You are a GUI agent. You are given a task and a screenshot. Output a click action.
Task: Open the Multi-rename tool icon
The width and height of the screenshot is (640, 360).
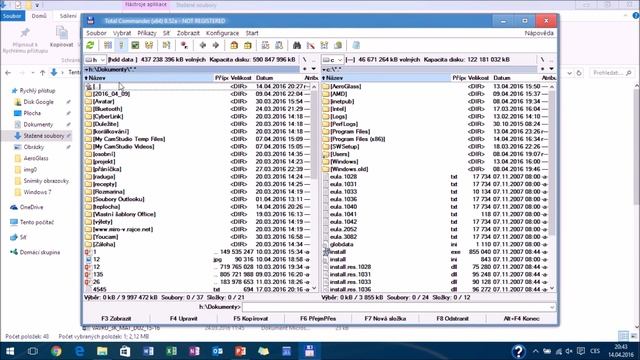coord(311,45)
